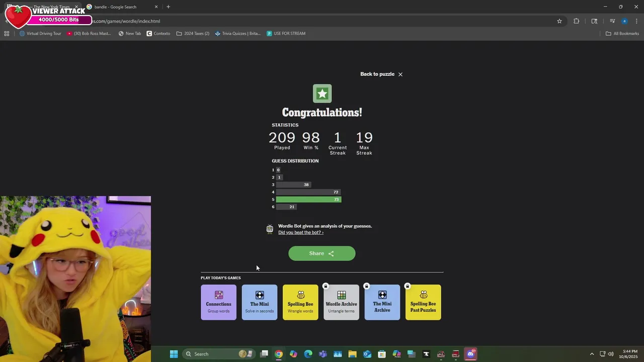Click the 19 Max Streak statistic
Viewport: 644px width, 362px height.
click(364, 143)
